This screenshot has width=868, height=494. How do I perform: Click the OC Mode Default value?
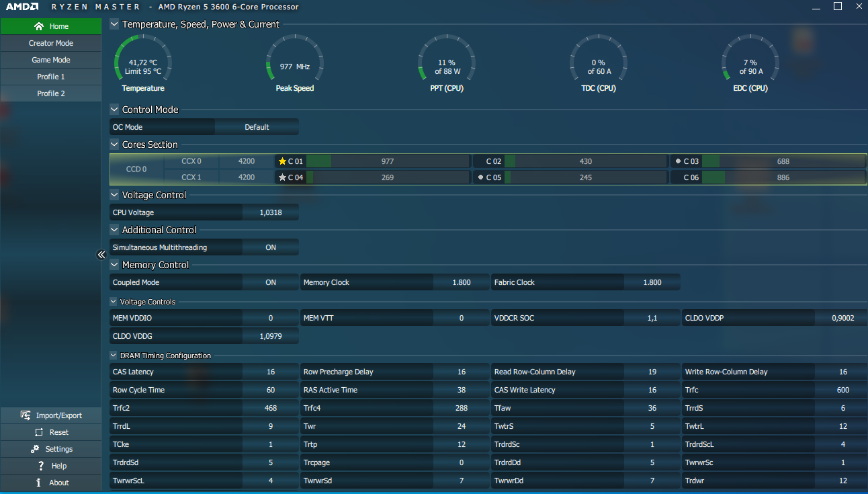[257, 127]
